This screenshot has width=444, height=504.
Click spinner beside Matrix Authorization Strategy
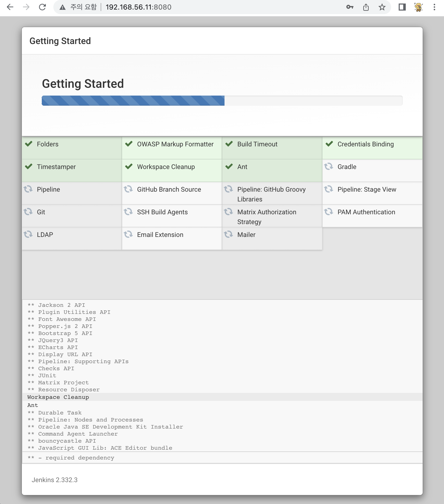click(x=229, y=212)
